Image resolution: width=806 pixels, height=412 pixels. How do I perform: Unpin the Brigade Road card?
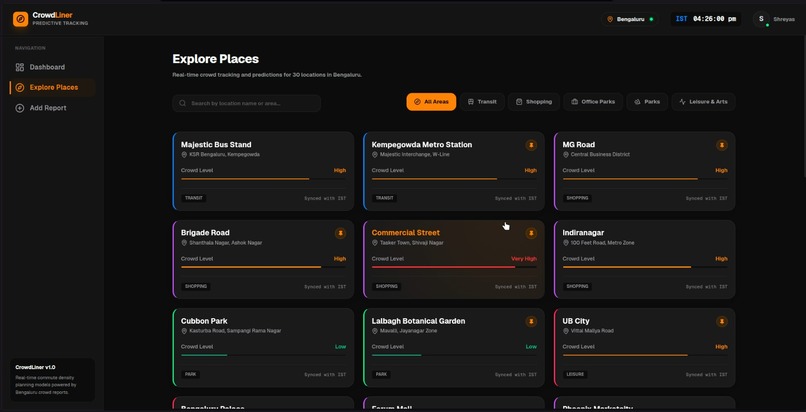point(340,234)
